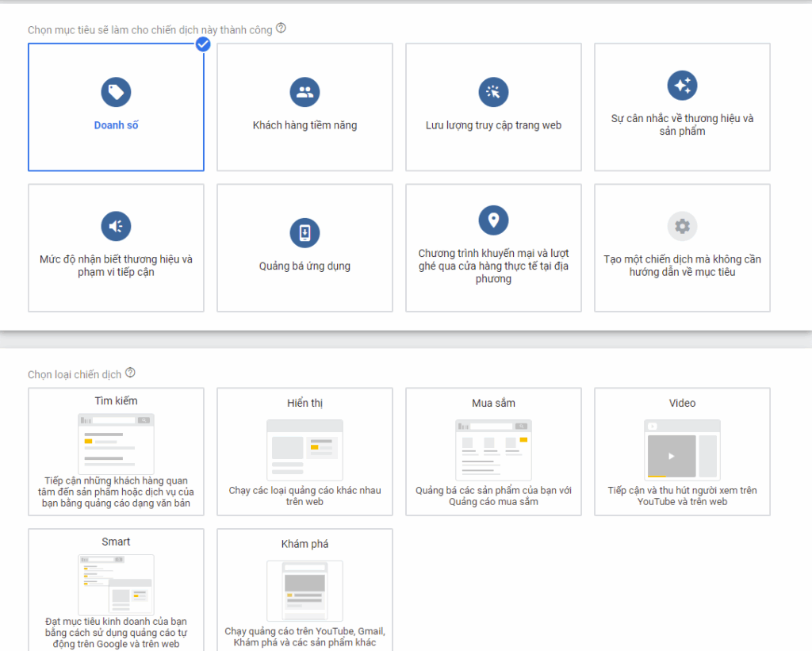Click the megaphone icon for Mức độ nhận biết thương hiệu
Image resolution: width=812 pixels, height=651 pixels.
[x=116, y=226]
